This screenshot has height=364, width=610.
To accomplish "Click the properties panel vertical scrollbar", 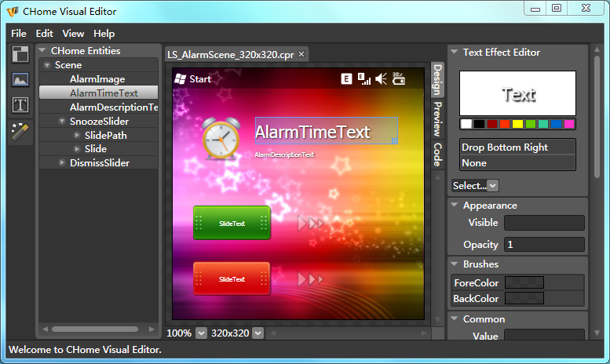I will pyautogui.click(x=597, y=117).
